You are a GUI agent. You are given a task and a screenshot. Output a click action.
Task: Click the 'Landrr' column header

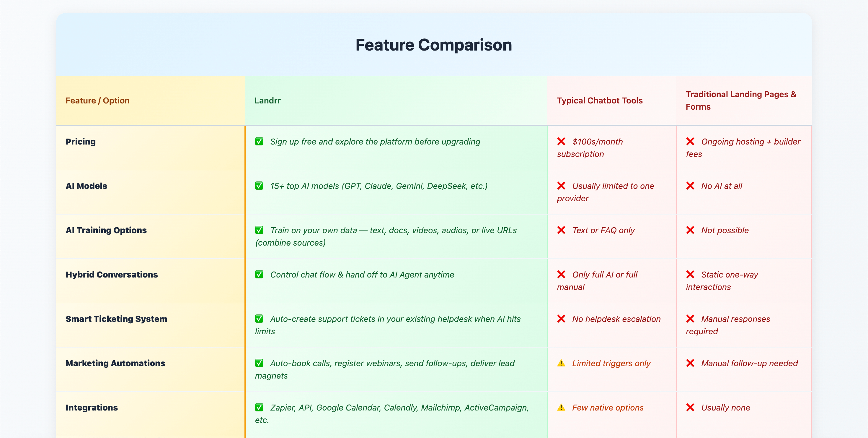[267, 100]
